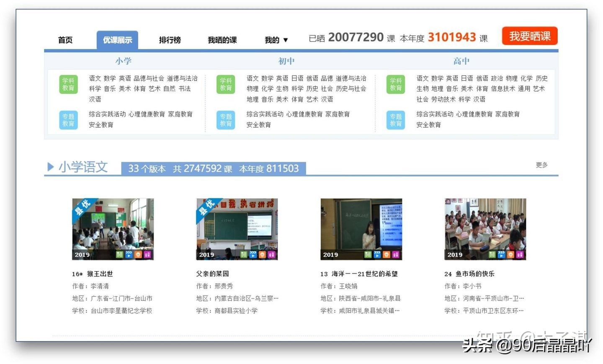Click the blue arrow icon beside 小学语文
The image size is (603, 364).
pyautogui.click(x=51, y=167)
